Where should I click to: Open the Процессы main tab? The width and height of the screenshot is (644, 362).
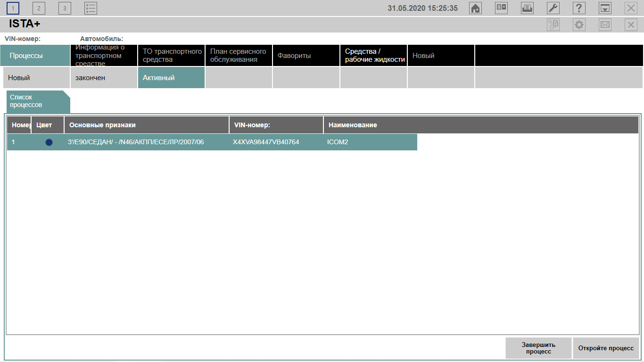point(35,56)
